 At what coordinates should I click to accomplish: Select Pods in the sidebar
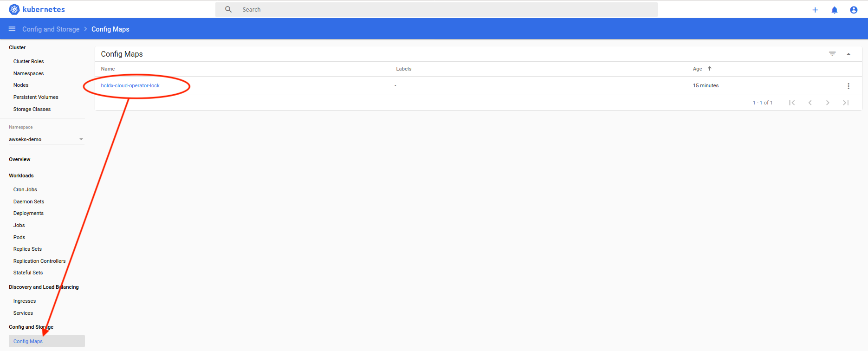pos(19,237)
